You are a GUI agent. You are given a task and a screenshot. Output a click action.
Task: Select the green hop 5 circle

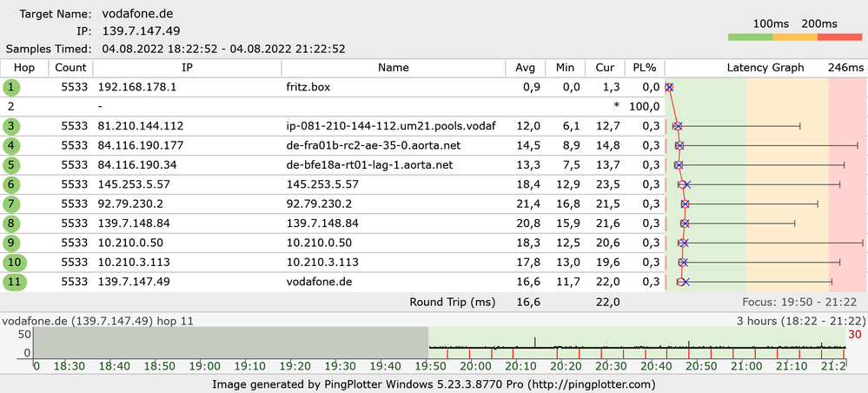11,165
